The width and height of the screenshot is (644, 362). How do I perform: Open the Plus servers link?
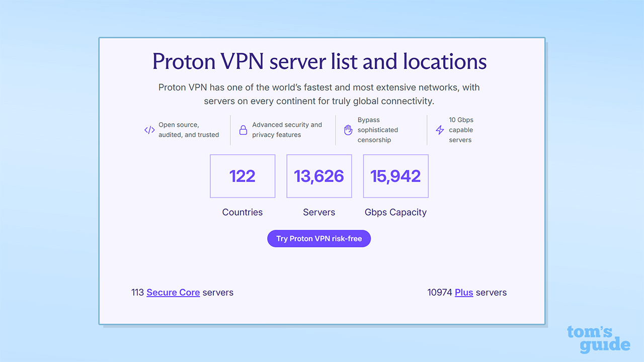464,293
